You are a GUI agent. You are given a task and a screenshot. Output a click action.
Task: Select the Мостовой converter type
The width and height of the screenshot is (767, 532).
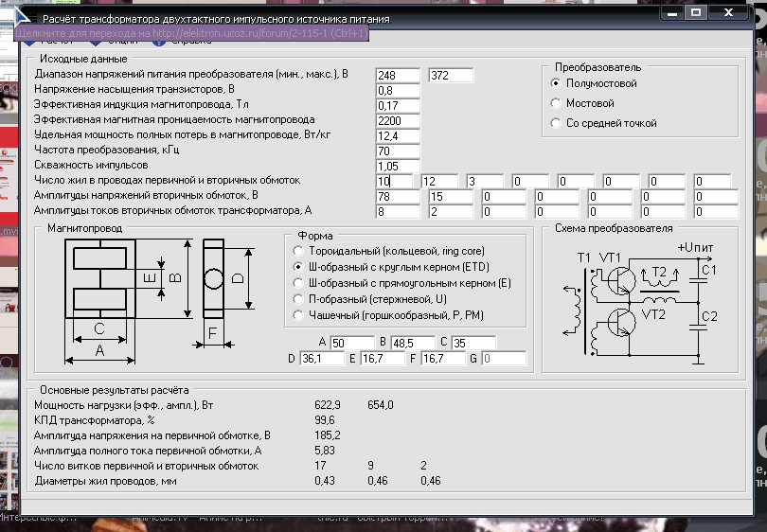556,103
